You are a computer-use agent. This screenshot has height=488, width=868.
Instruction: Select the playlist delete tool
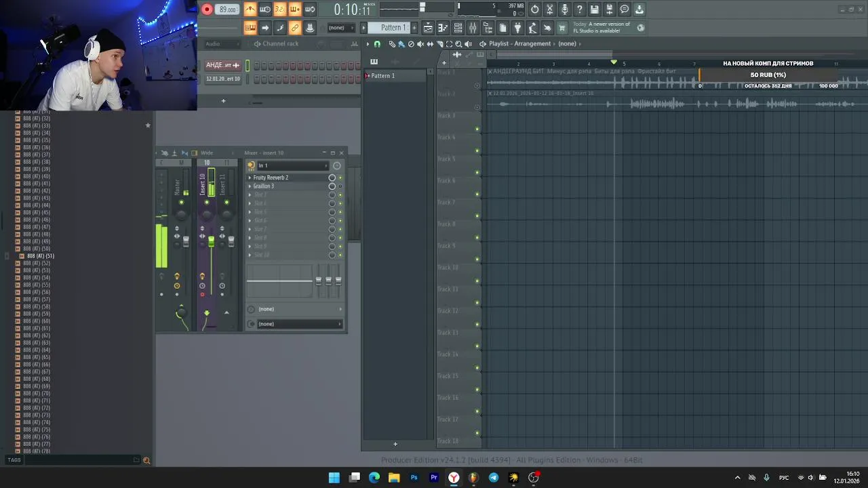[411, 44]
